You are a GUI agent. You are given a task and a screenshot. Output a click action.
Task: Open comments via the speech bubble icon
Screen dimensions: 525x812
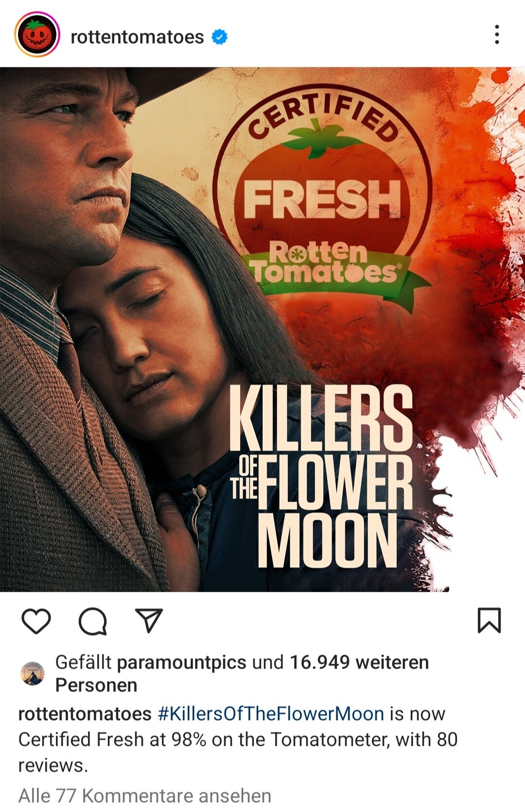coord(93,622)
